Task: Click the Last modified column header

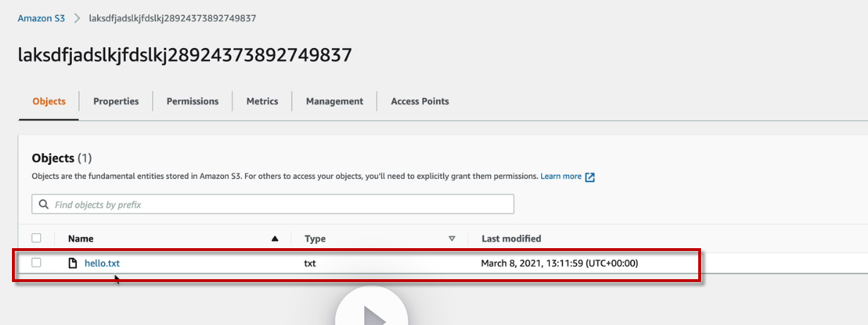Action: pyautogui.click(x=512, y=239)
